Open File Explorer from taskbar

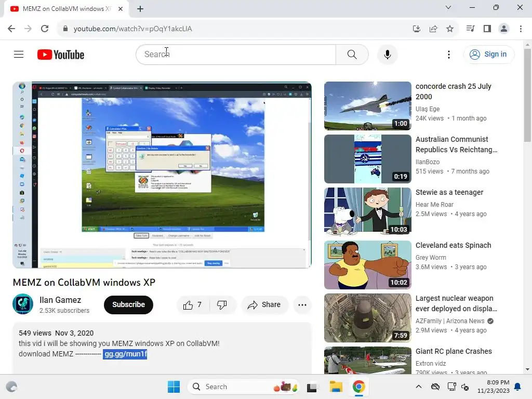pos(336,387)
